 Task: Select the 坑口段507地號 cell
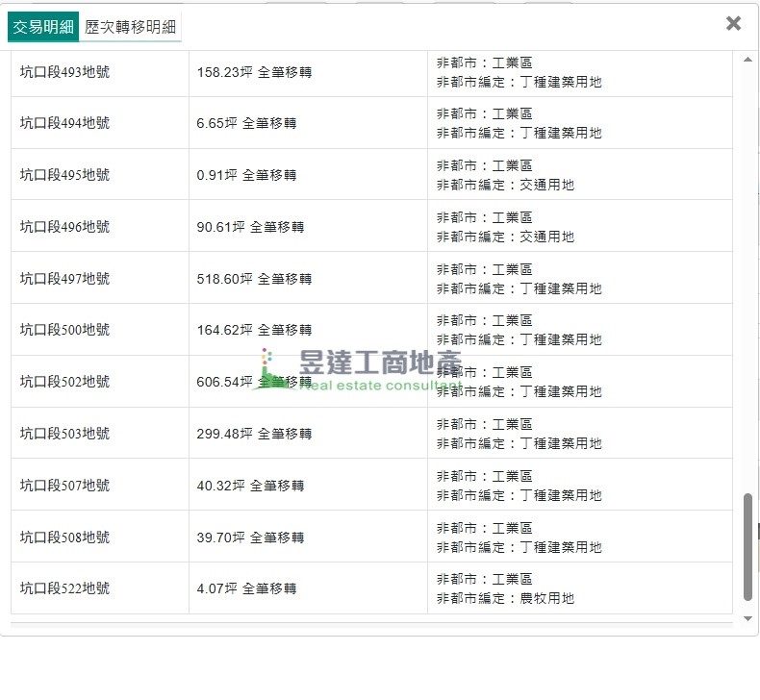65,486
